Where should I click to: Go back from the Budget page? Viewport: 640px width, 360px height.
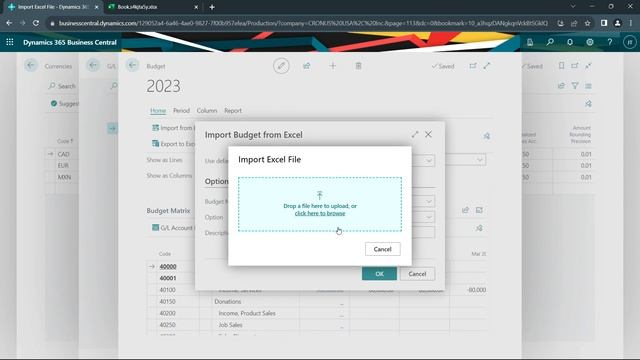click(x=132, y=65)
